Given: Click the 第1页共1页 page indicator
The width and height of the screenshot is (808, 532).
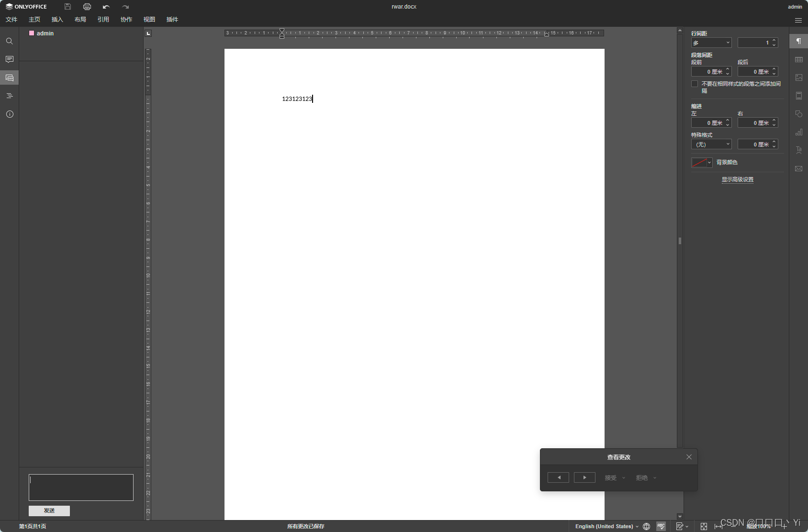Looking at the screenshot, I should [33, 526].
